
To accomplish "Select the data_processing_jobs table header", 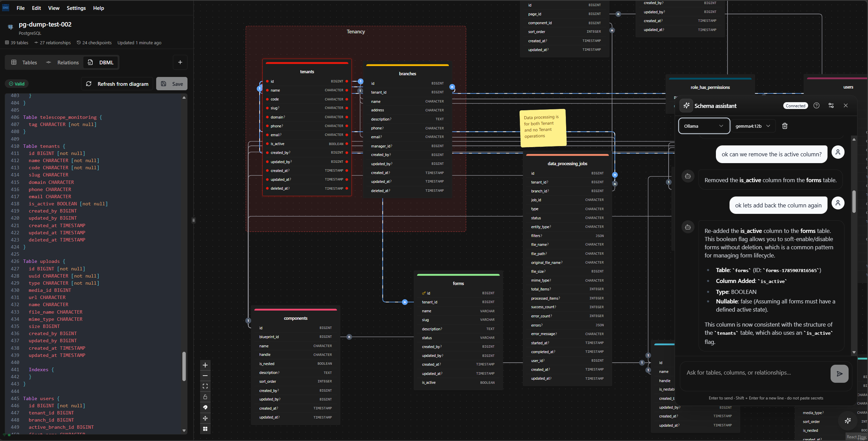I will (x=568, y=163).
